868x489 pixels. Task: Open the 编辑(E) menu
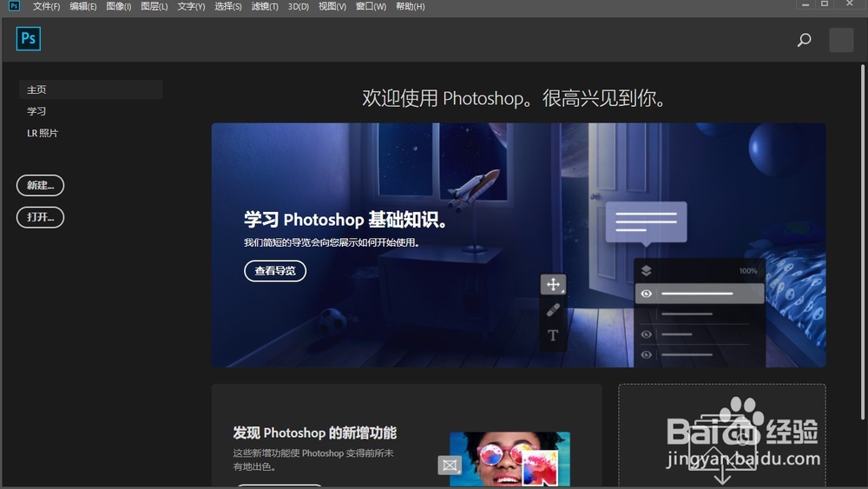83,7
